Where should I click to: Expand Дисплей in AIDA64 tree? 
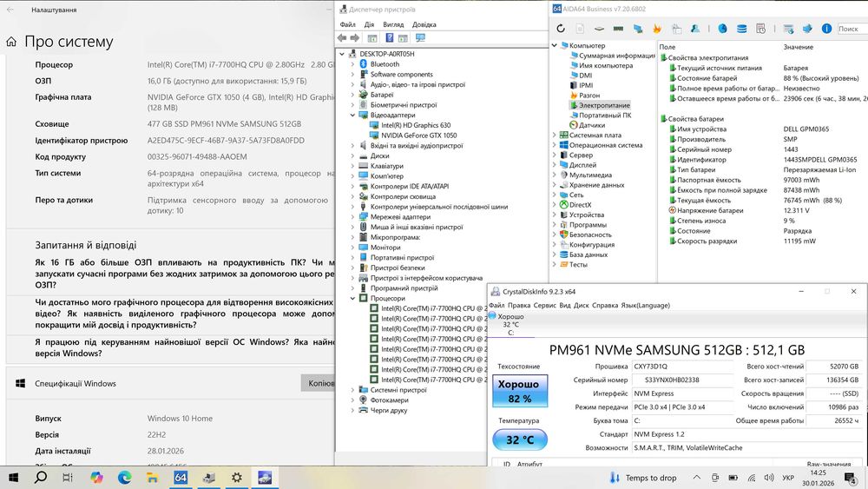(x=554, y=165)
